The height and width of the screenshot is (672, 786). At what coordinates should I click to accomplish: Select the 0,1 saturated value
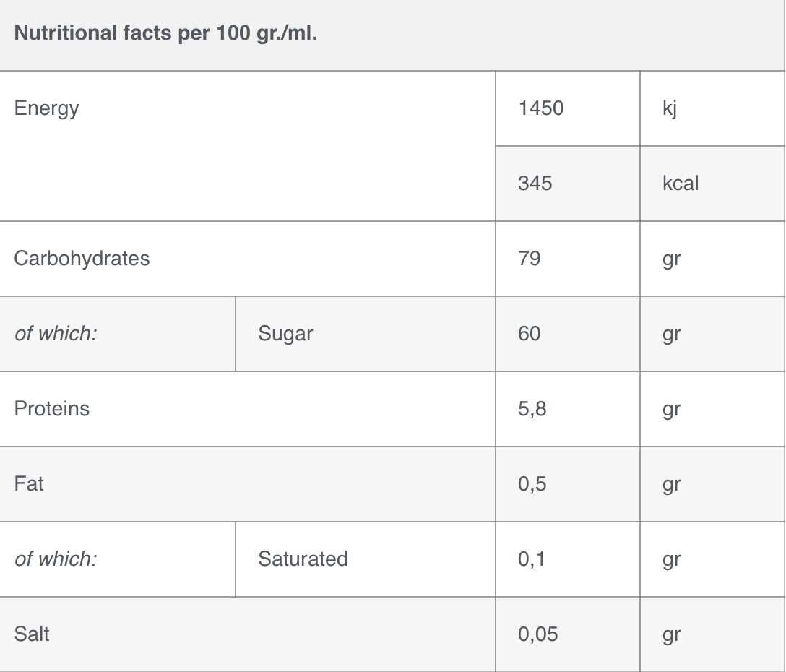(x=532, y=559)
